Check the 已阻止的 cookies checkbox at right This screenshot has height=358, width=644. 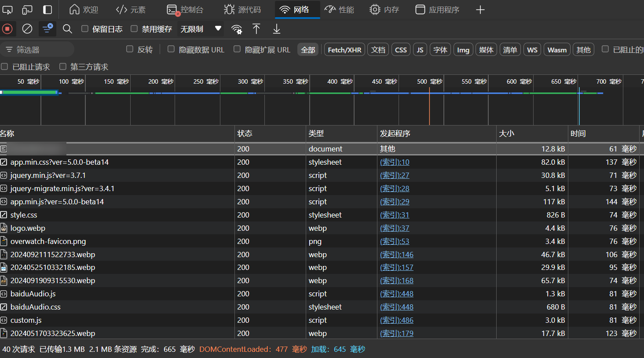click(x=605, y=49)
